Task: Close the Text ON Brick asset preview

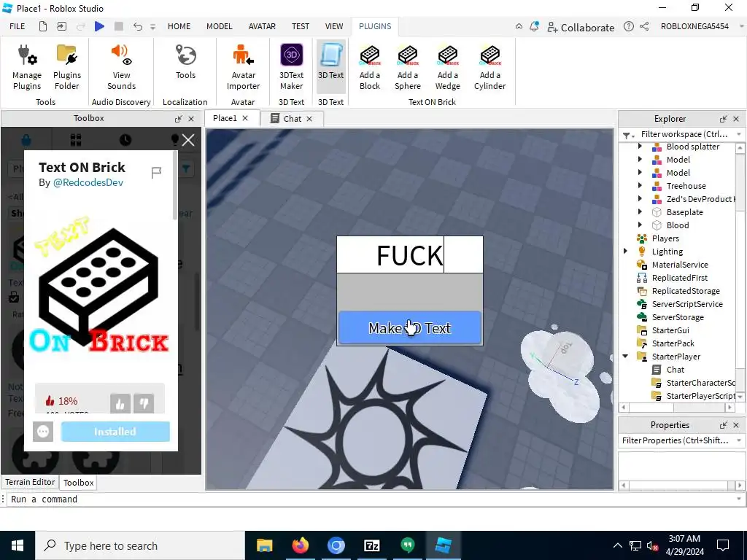Action: [x=188, y=140]
